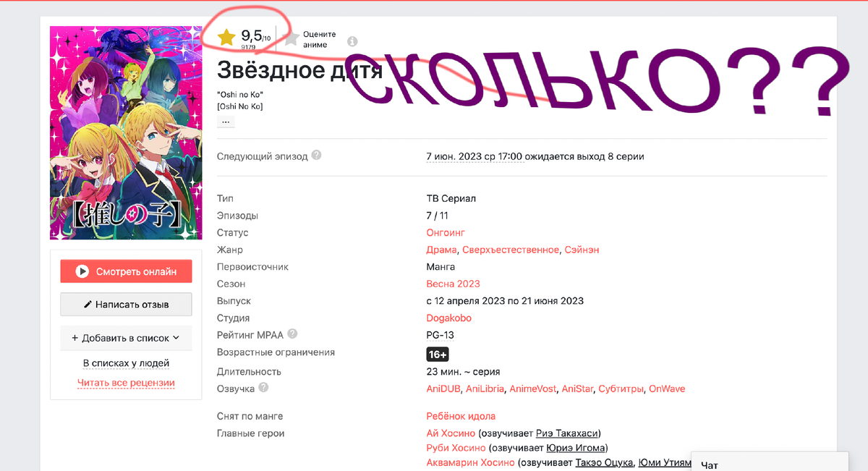Click the Написать отзыв button
Viewport: 868px width, 471px height.
[x=126, y=305]
